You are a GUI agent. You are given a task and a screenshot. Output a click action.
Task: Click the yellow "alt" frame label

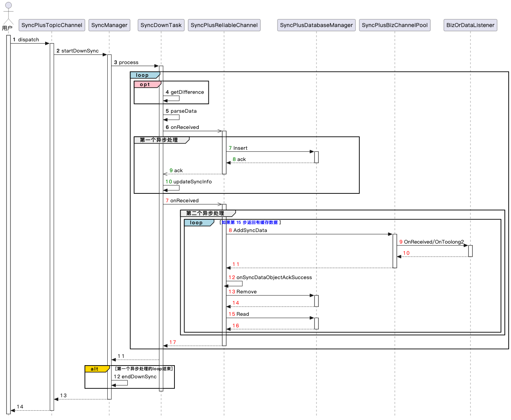coord(97,369)
